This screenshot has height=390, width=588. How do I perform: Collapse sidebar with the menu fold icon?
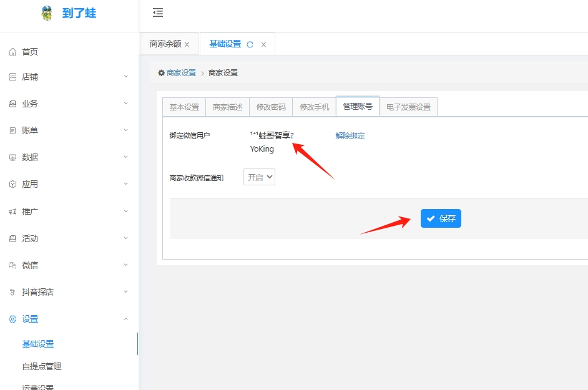158,12
